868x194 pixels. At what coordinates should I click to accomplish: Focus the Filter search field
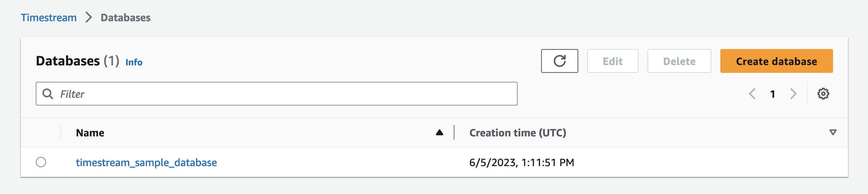coord(276,94)
